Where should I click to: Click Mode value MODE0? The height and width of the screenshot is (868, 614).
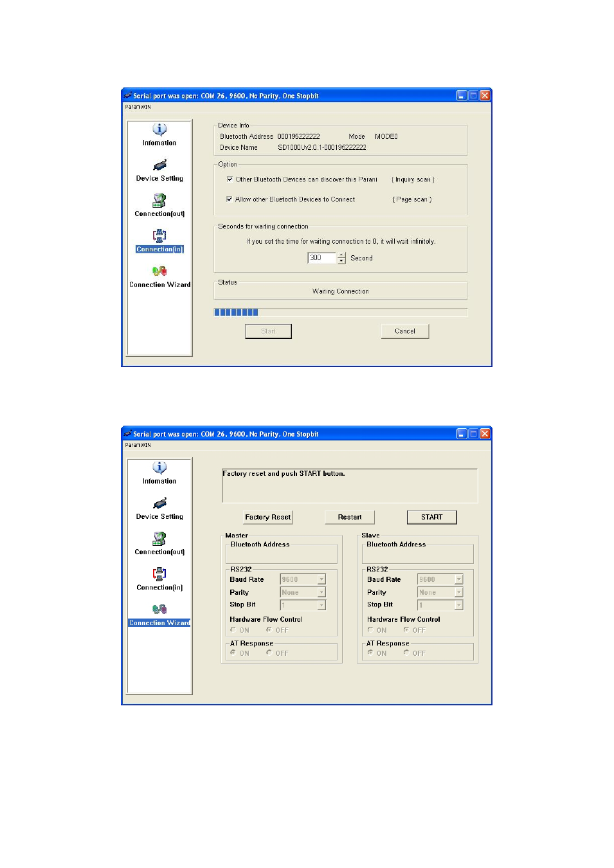386,136
